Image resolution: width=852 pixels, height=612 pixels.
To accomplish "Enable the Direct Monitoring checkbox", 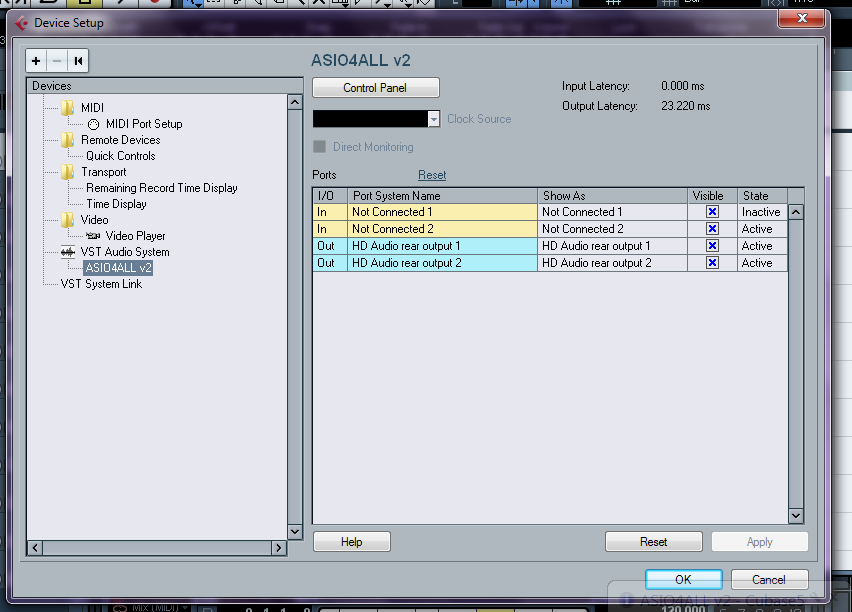I will point(320,147).
